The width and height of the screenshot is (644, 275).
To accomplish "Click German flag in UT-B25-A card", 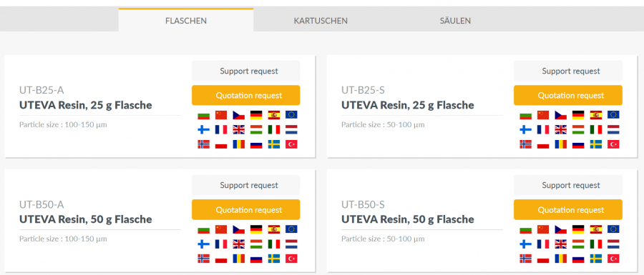I will click(256, 115).
